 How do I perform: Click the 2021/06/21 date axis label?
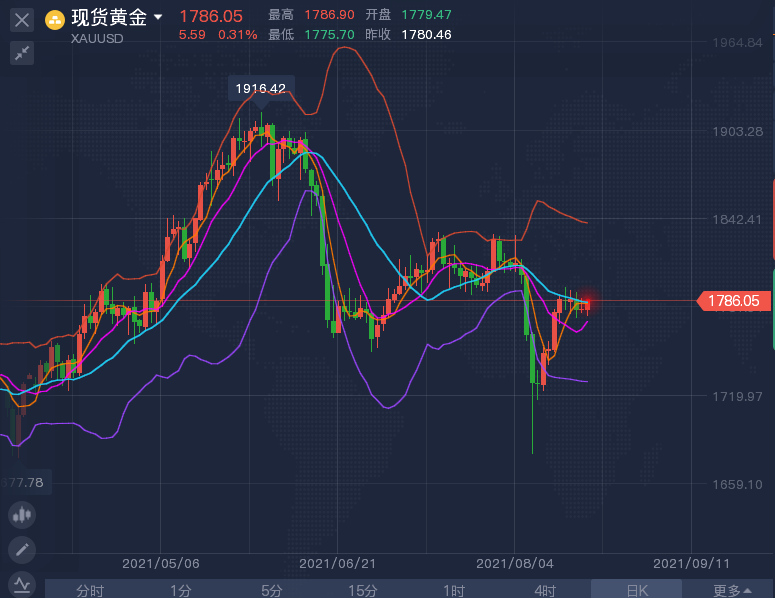click(338, 563)
